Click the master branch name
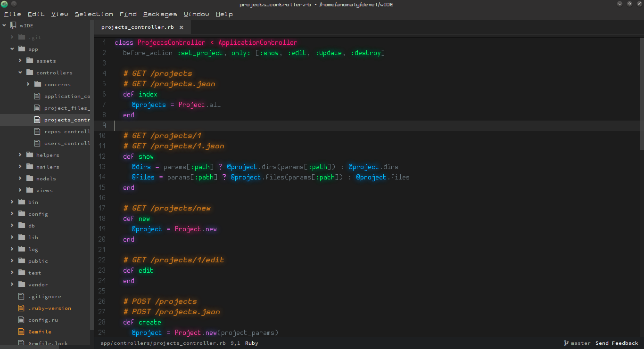The width and height of the screenshot is (644, 349). pyautogui.click(x=580, y=343)
